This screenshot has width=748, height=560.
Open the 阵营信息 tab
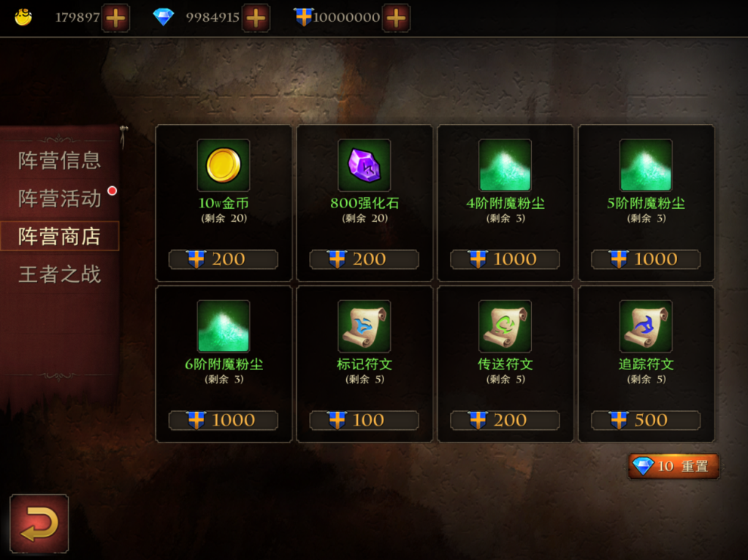(60, 161)
